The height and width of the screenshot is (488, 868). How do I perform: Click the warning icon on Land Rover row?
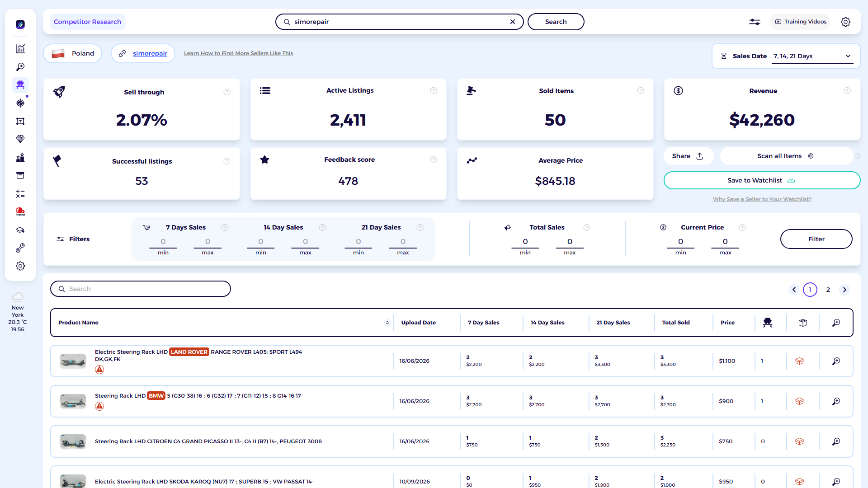click(x=99, y=370)
